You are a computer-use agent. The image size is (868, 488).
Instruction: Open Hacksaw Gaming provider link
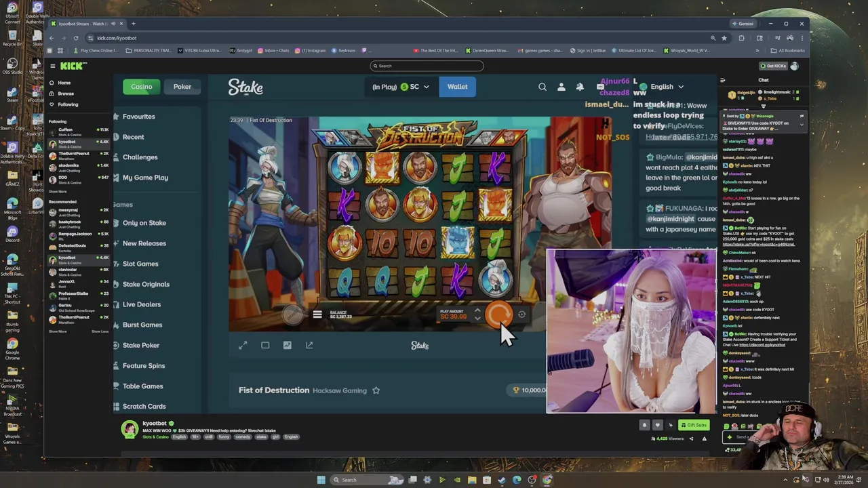point(339,390)
